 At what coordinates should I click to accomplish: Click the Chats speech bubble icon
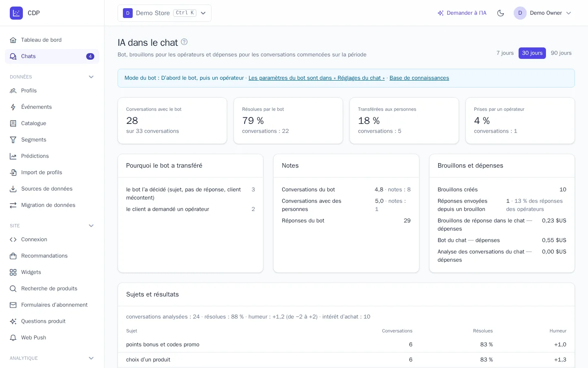tap(13, 56)
